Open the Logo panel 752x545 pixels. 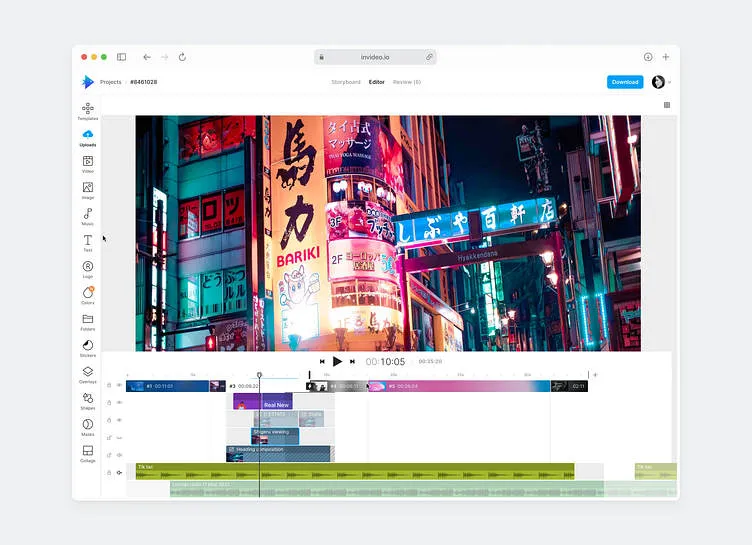[88, 269]
